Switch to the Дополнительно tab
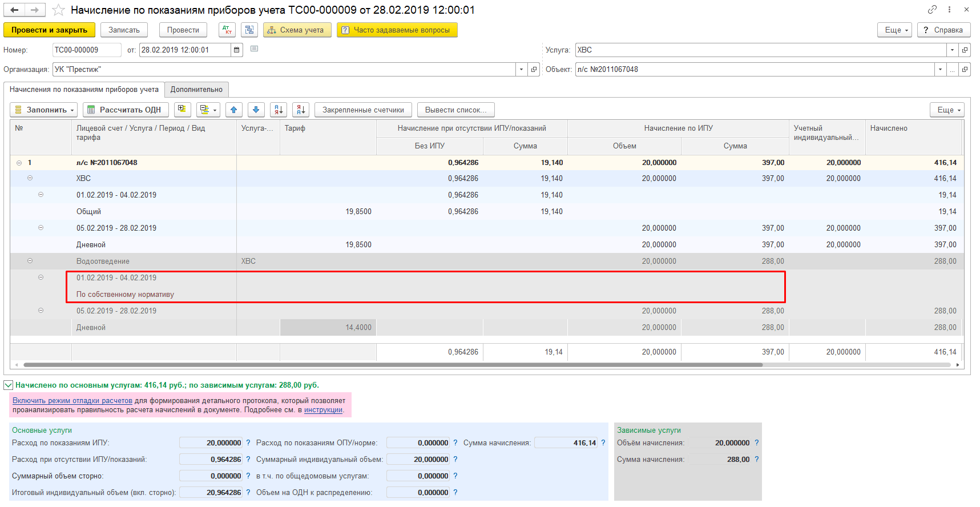This screenshot has width=980, height=507. coord(196,90)
